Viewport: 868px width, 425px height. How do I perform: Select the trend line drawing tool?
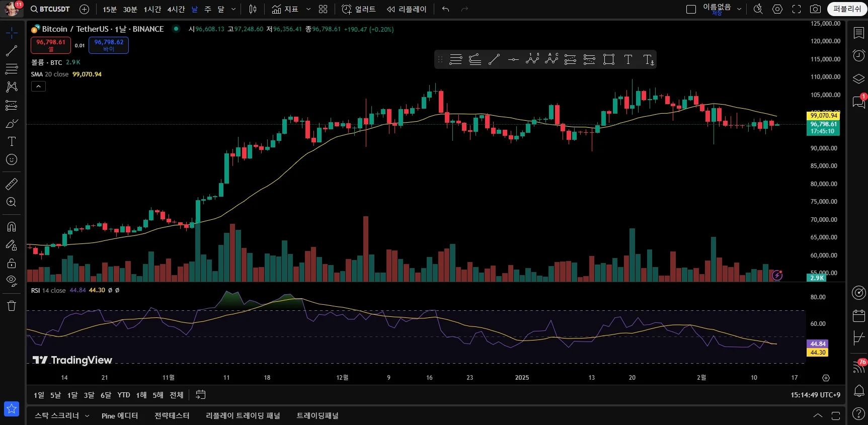click(x=12, y=51)
